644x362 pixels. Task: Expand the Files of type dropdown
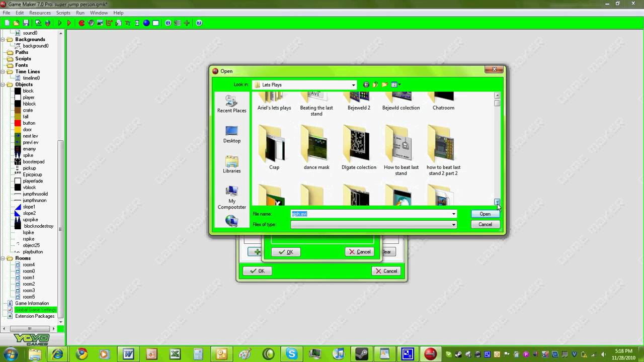pyautogui.click(x=453, y=225)
